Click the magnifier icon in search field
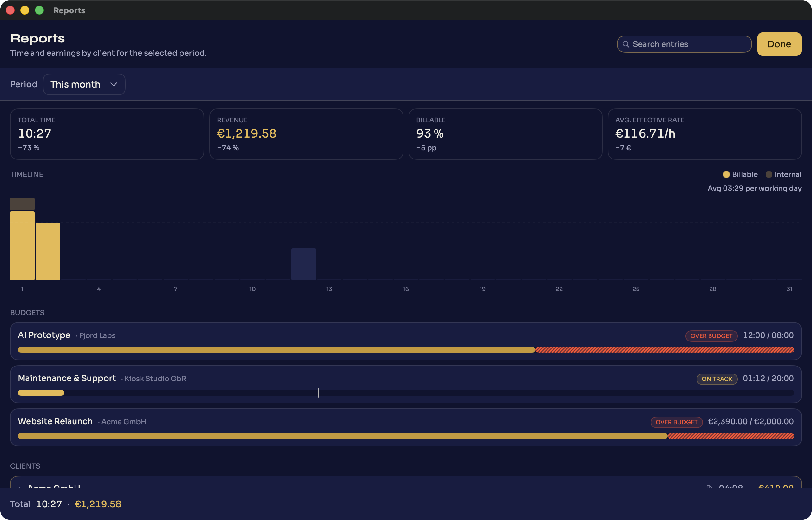Image resolution: width=812 pixels, height=520 pixels. (626, 44)
